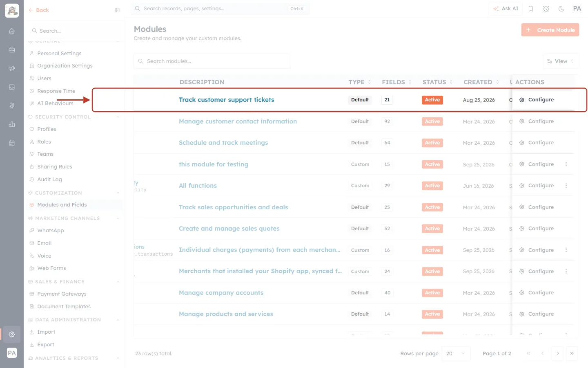Configure the Track customer support tickets module
Viewport: 588px width, 368px height.
pos(537,100)
